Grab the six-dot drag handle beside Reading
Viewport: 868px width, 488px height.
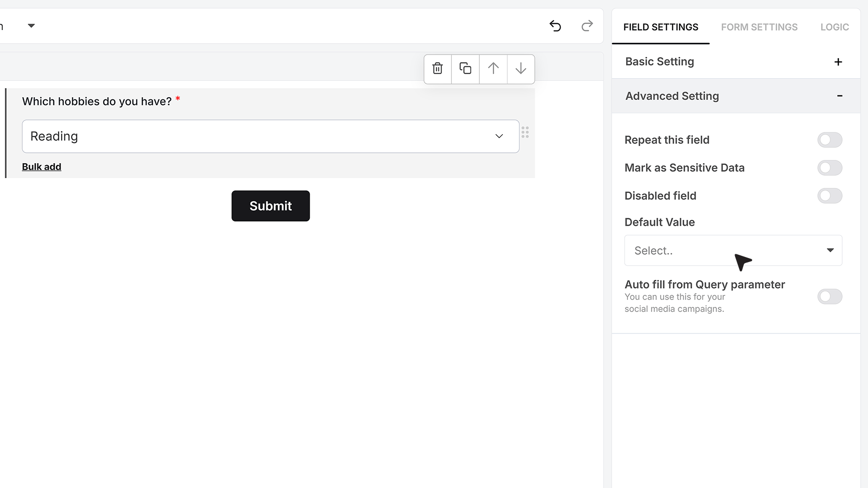tap(525, 132)
